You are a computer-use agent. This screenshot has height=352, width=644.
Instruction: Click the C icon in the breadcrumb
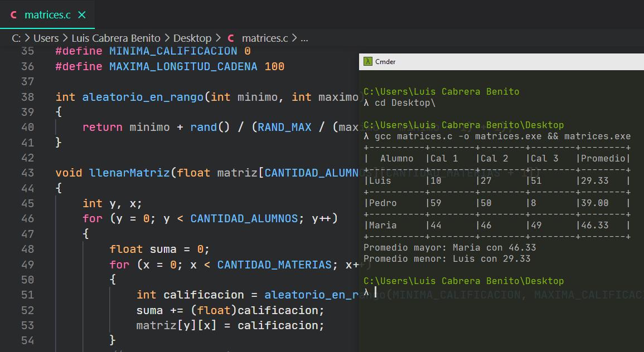pos(231,38)
